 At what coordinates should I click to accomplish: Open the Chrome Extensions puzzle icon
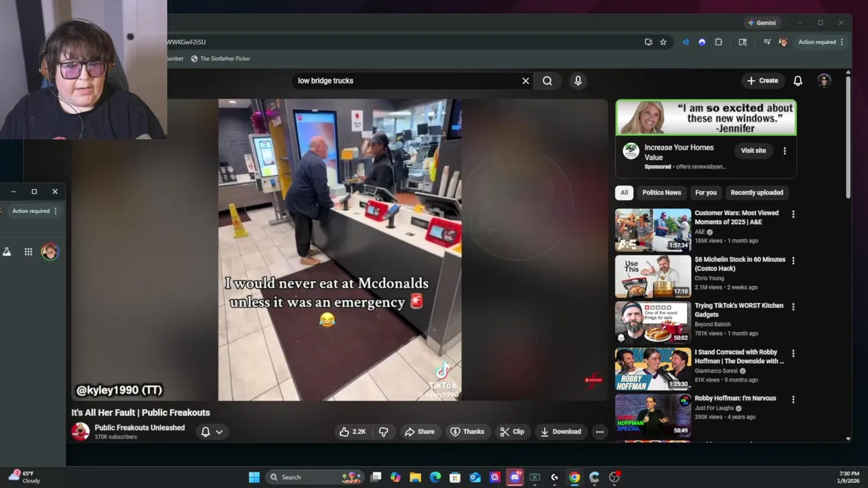click(x=719, y=42)
